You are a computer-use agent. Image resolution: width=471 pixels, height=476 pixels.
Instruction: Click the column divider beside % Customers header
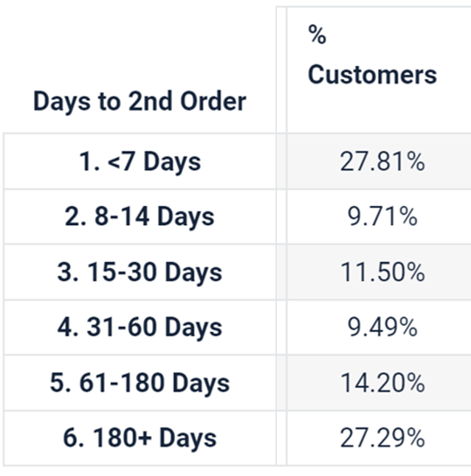pyautogui.click(x=281, y=70)
